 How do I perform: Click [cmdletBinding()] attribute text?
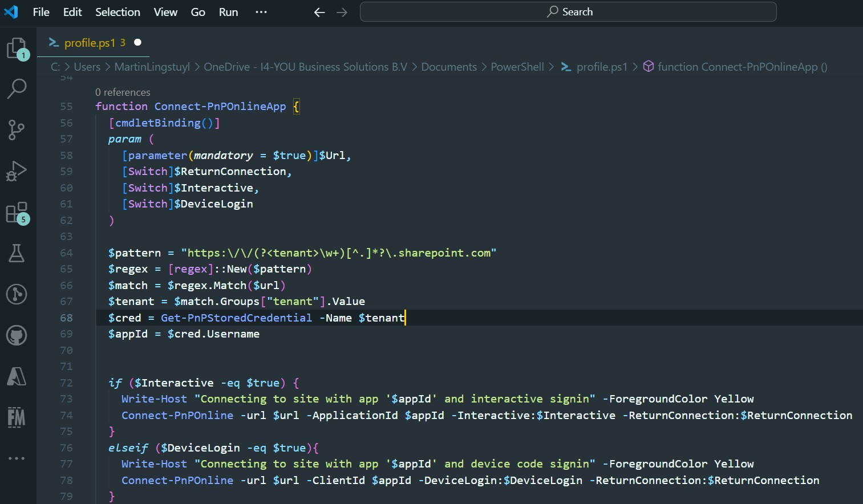(164, 123)
